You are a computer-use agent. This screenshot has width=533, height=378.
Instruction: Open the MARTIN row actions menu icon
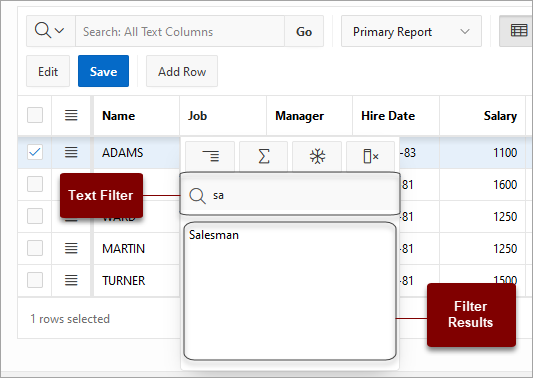point(71,248)
